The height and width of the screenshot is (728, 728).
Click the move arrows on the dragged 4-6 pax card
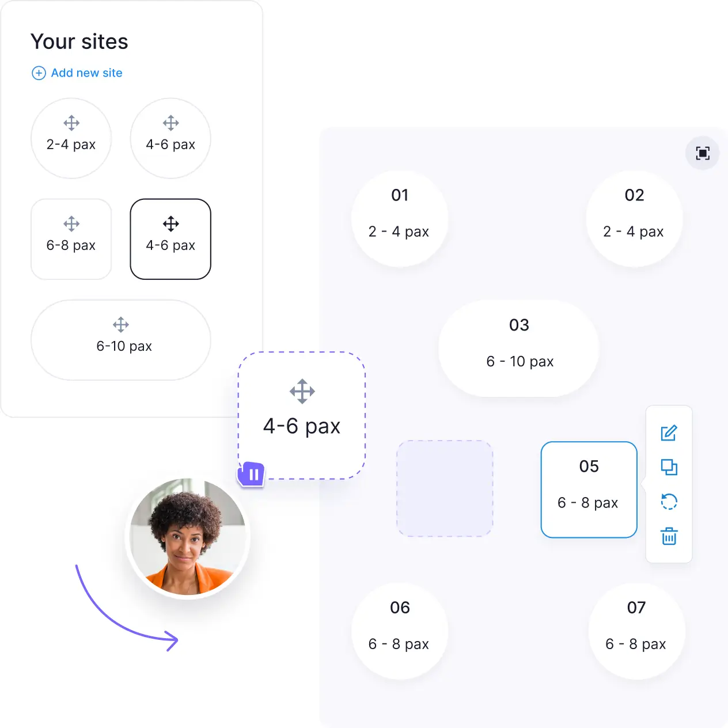point(302,392)
